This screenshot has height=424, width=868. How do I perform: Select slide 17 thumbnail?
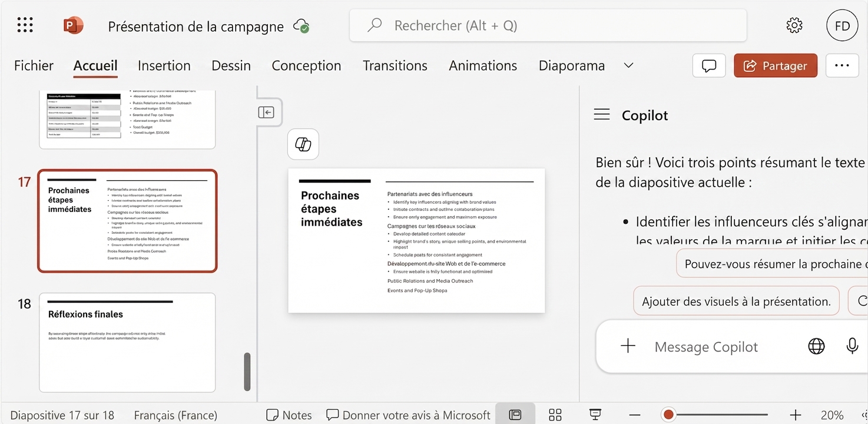[127, 221]
